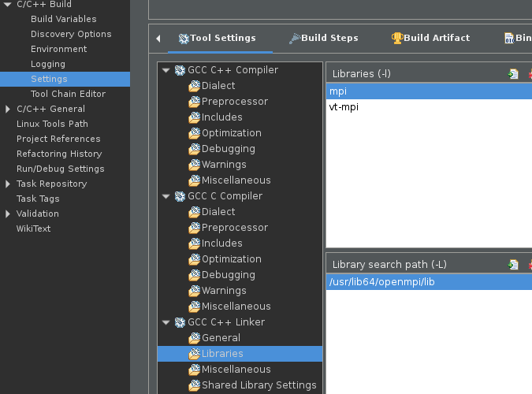Collapse the GCC C++ Linker tree node
The width and height of the screenshot is (532, 394).
[166, 322]
